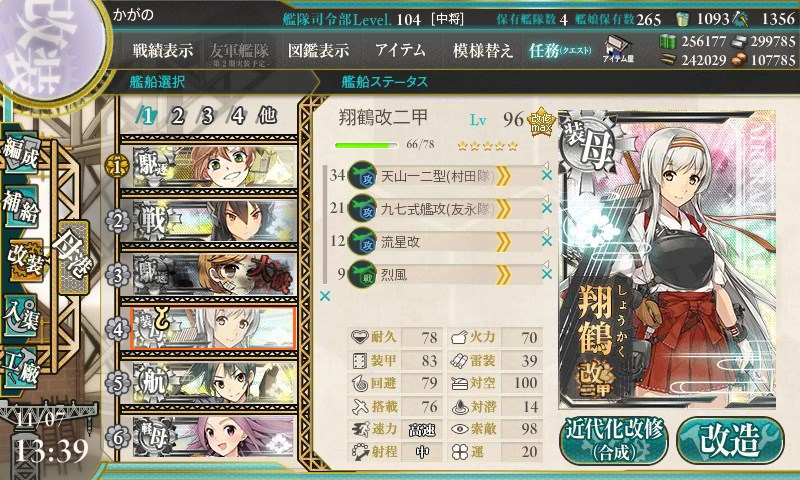The height and width of the screenshot is (480, 800).
Task: Remove 烈風 equipment with its X mark
Action: click(x=546, y=274)
